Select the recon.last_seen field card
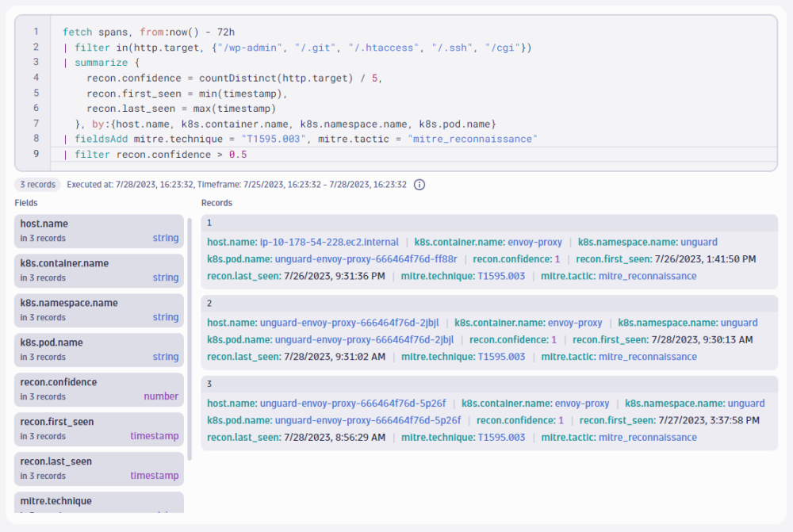The image size is (793, 532). [98, 469]
